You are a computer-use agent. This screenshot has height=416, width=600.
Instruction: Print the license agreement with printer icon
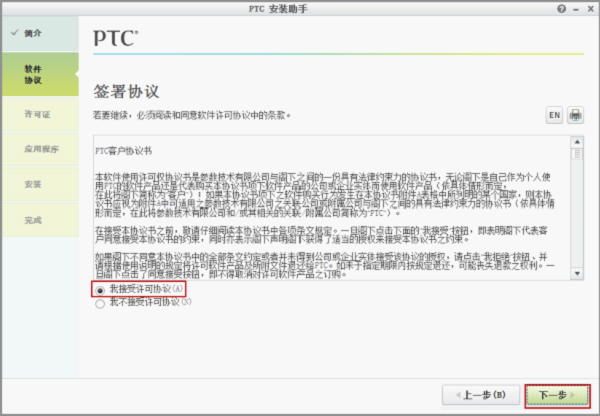pos(576,115)
